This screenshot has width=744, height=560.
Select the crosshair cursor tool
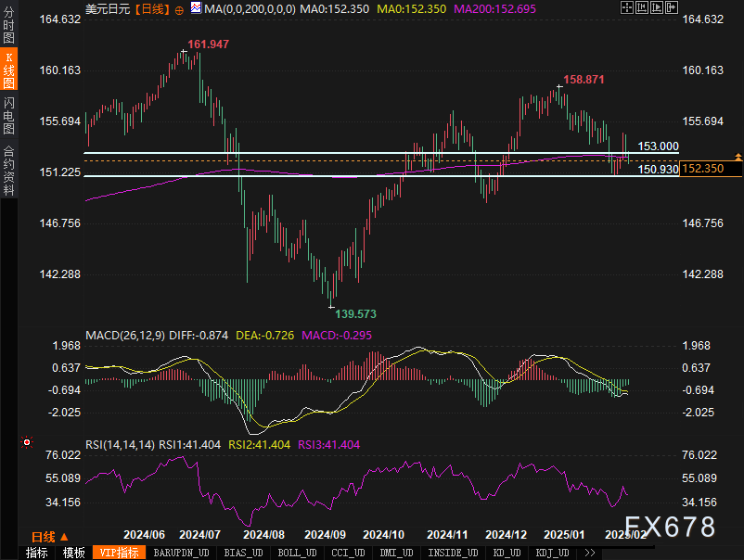tap(627, 7)
